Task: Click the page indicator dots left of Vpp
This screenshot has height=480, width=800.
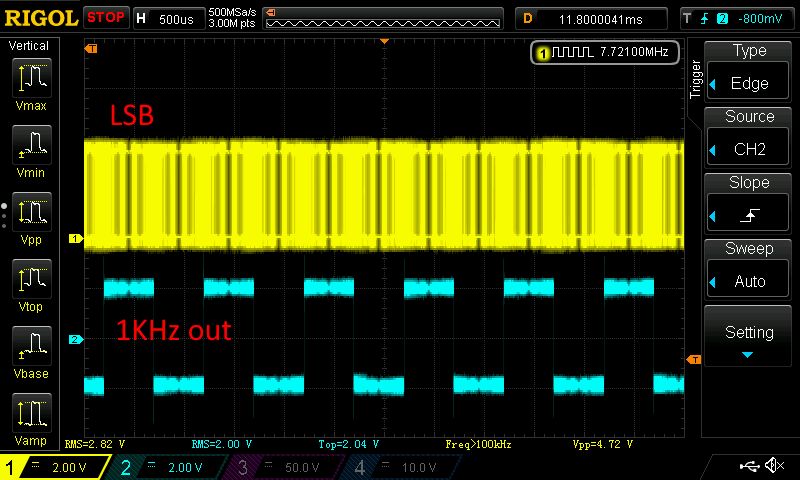Action: click(4, 216)
